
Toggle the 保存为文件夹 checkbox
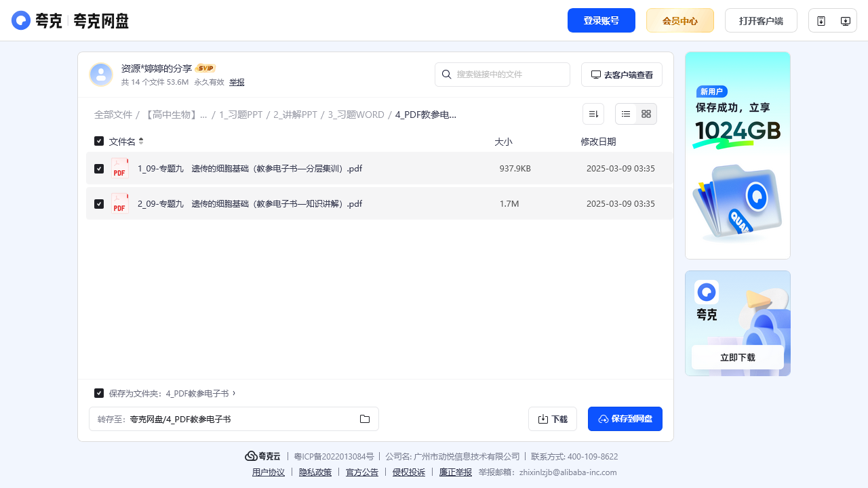click(x=99, y=393)
